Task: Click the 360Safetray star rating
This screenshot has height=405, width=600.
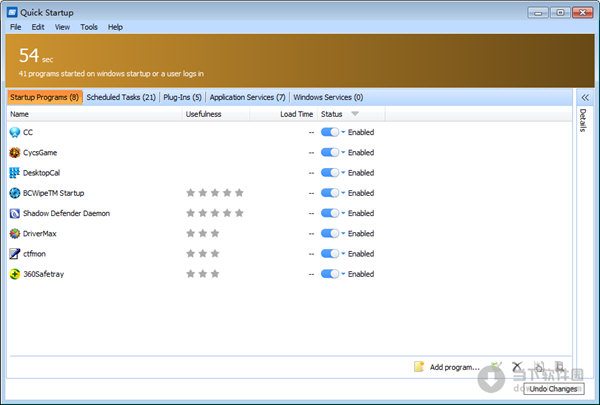Action: tap(203, 274)
